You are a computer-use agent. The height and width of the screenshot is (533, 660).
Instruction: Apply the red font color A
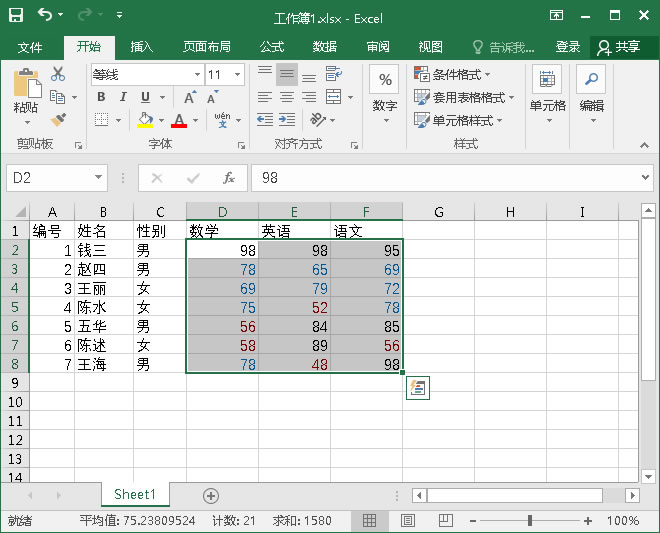coord(179,120)
